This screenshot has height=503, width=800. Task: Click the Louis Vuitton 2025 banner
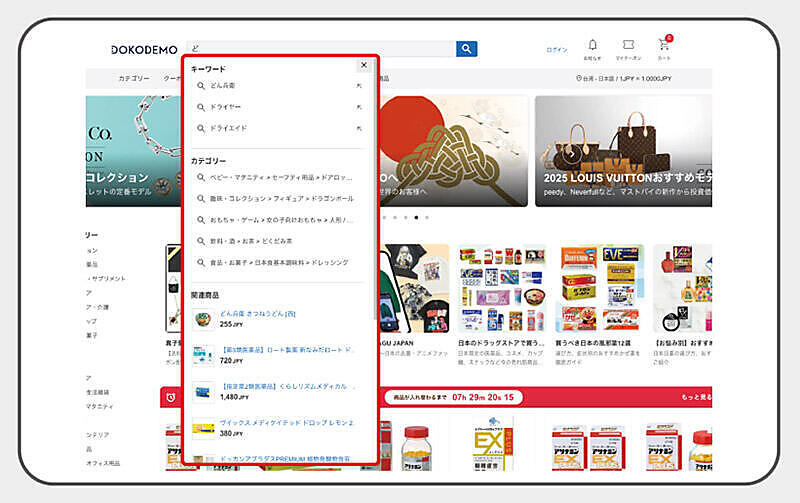(x=623, y=150)
